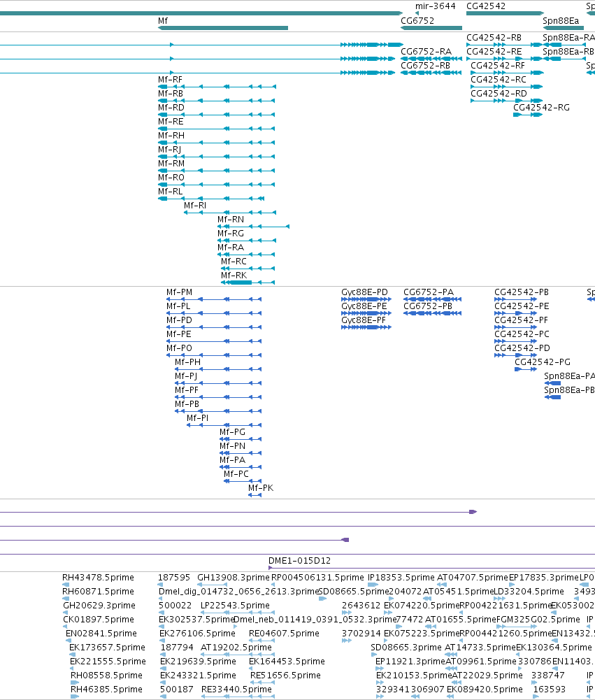Select the Mf gene span label

point(163,21)
